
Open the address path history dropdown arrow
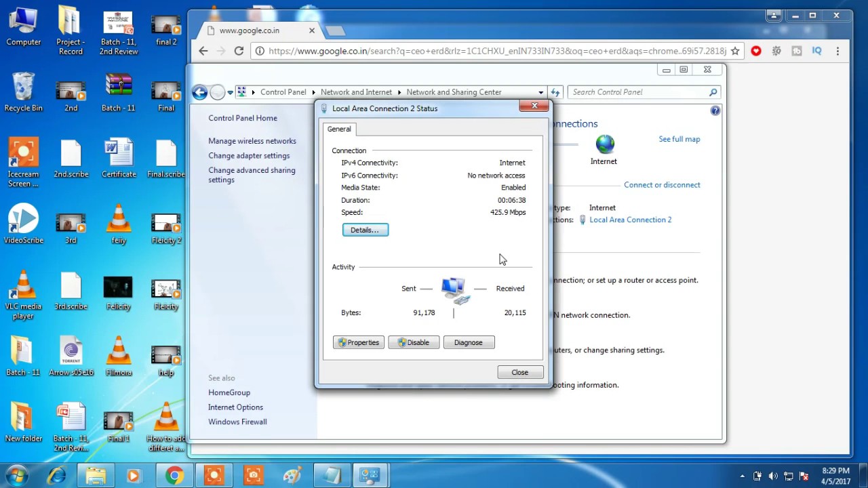click(x=540, y=92)
